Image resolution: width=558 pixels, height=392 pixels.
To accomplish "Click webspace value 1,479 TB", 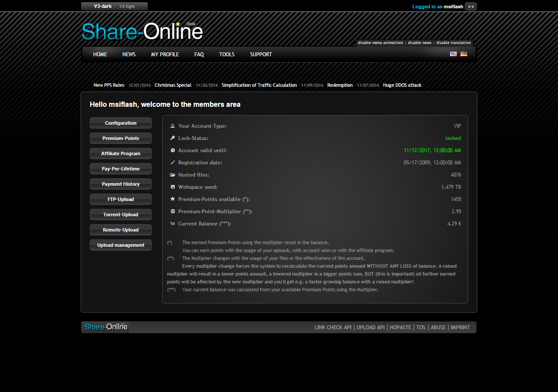I will tap(451, 187).
